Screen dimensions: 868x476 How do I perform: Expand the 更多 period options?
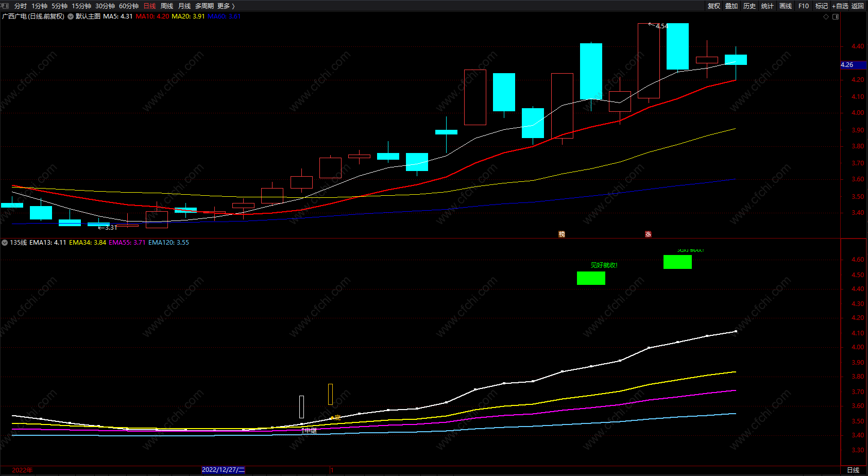(x=226, y=6)
